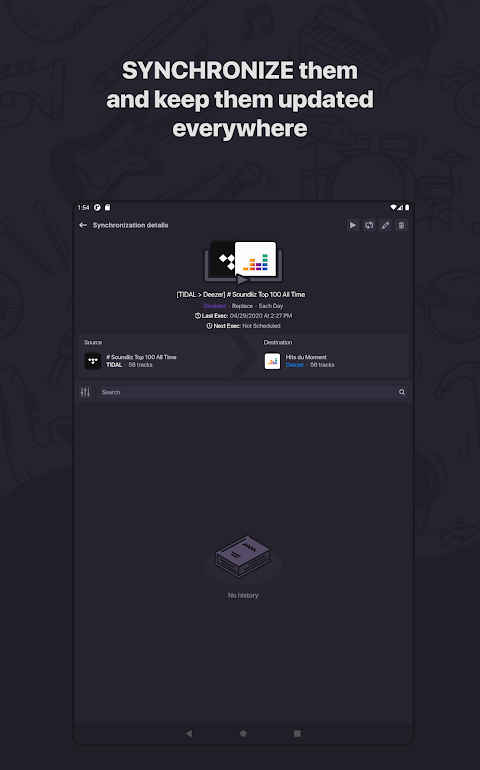Viewport: 480px width, 770px height.
Task: Click the magnifier icon in search bar
Action: [402, 392]
